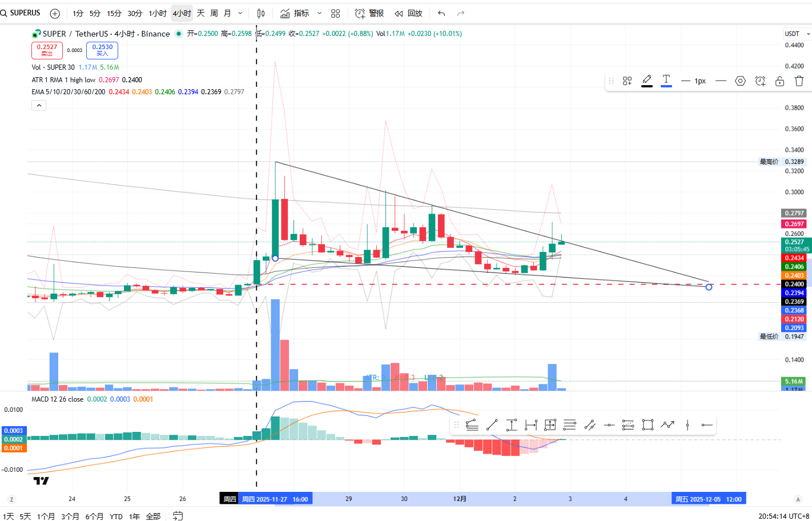The image size is (812, 521).
Task: Create an alert with 警报 button
Action: [369, 13]
